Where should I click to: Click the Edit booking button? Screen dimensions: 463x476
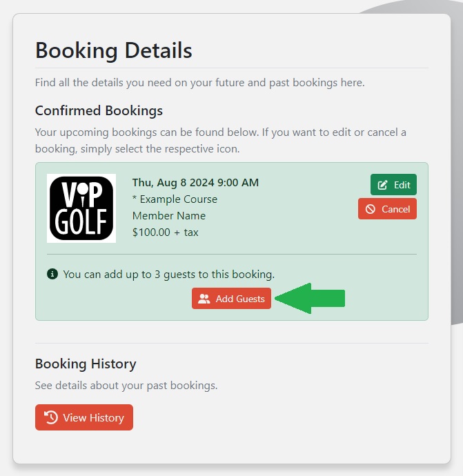pos(393,185)
